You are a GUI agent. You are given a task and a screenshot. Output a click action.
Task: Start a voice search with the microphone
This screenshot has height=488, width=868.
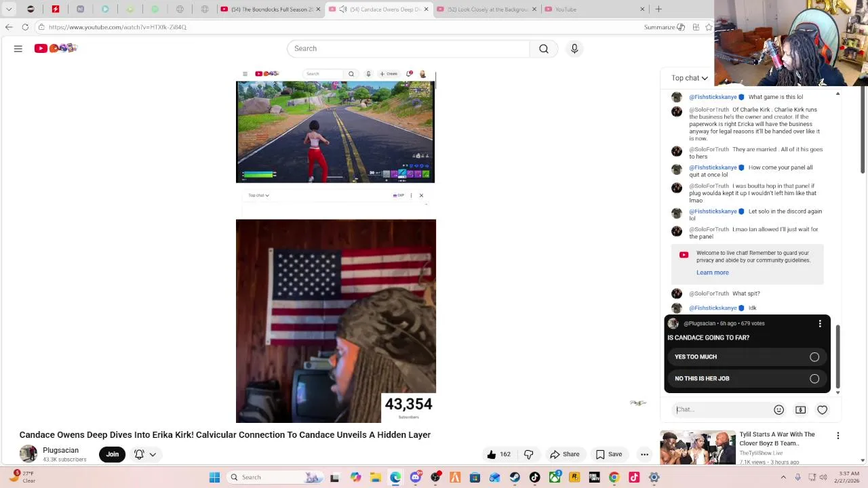pos(574,49)
